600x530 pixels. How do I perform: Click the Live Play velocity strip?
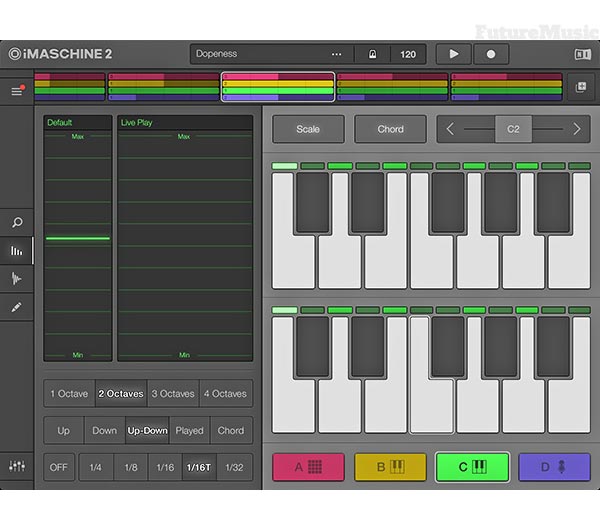[x=185, y=238]
